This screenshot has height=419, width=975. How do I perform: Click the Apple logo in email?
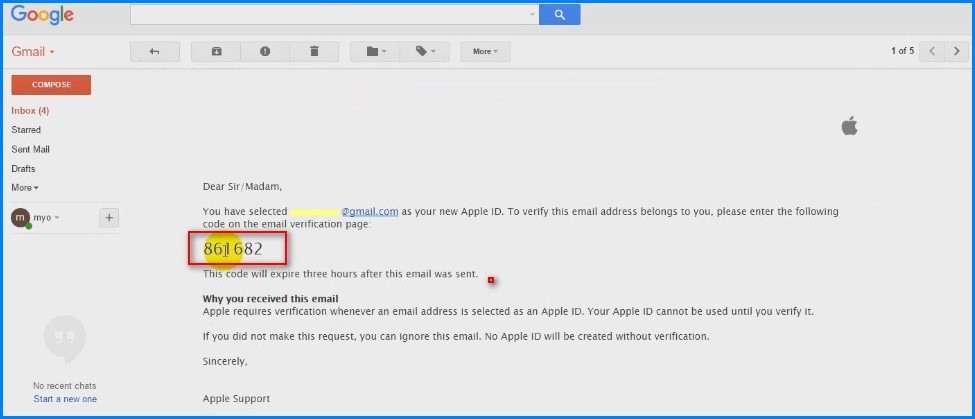click(849, 126)
